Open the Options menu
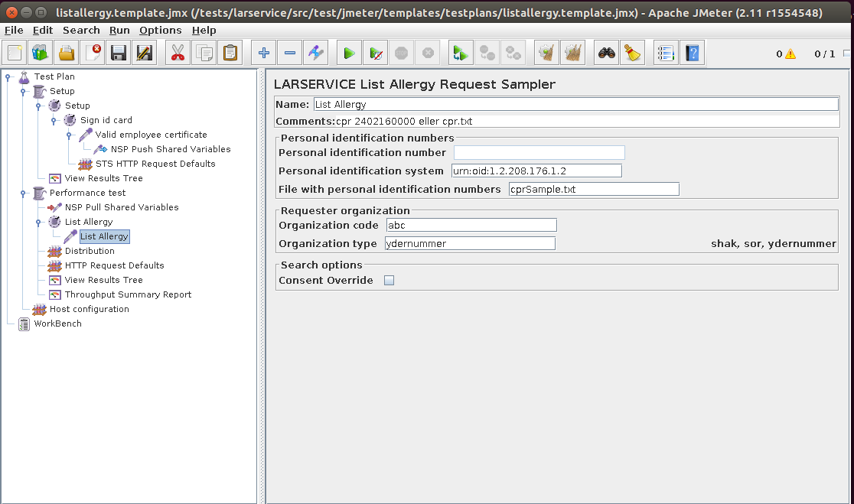854x504 pixels. (160, 31)
